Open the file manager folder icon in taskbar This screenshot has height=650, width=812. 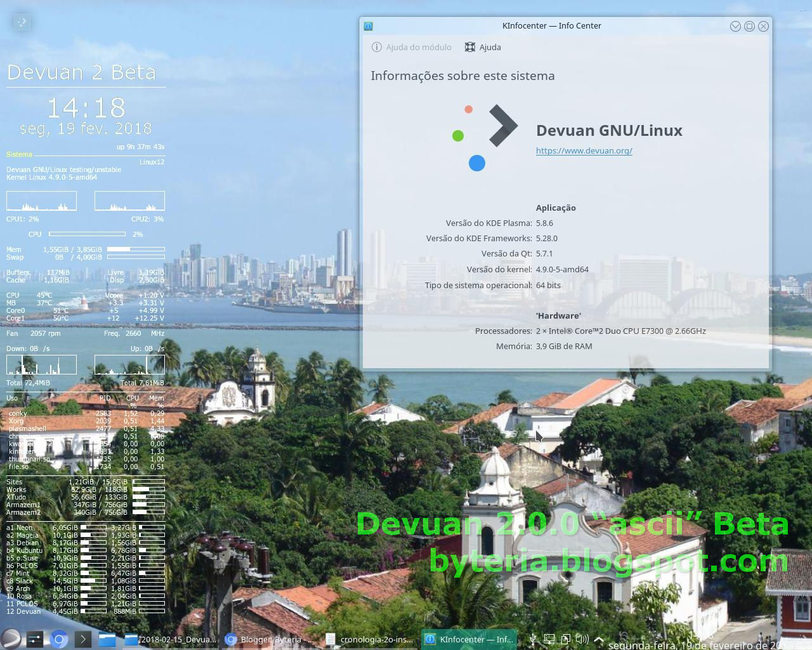[x=107, y=639]
